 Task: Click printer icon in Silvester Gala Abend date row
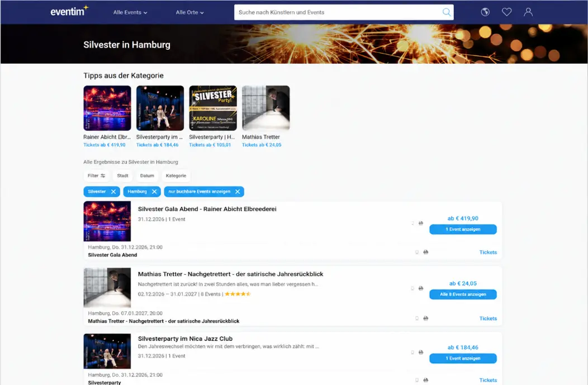[425, 252]
